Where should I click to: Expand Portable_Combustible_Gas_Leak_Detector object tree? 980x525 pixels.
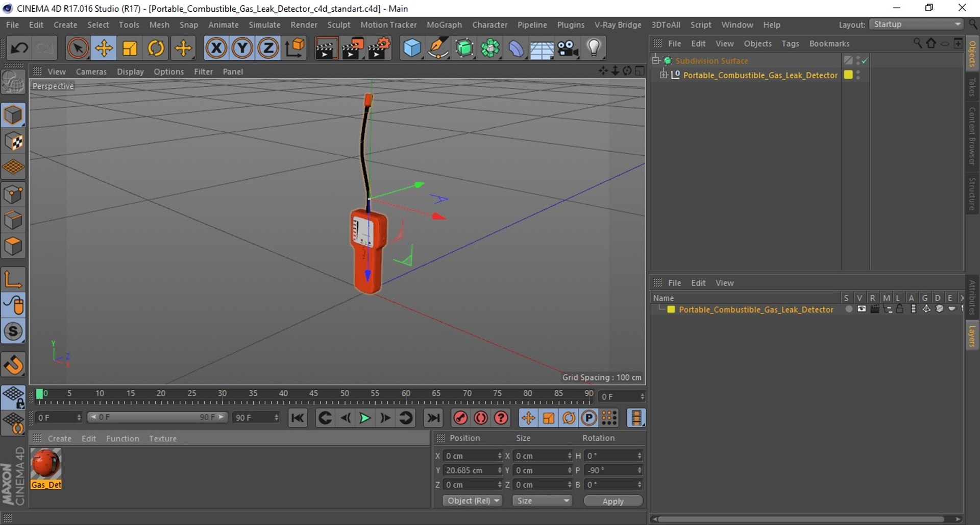coord(664,75)
